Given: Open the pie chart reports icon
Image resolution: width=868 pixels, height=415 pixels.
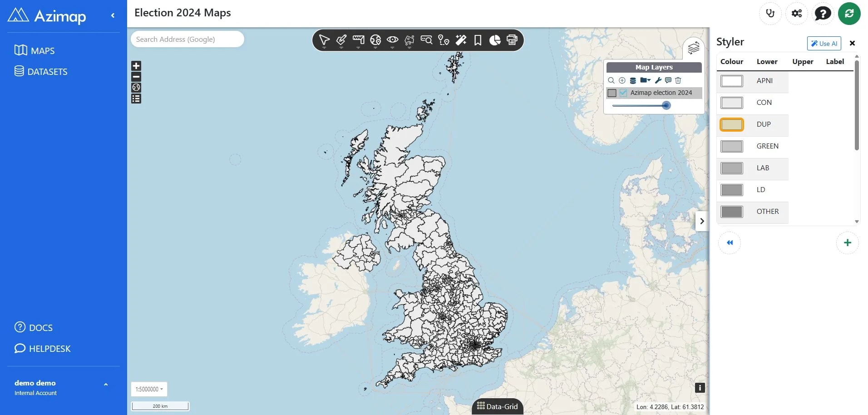Looking at the screenshot, I should point(495,40).
